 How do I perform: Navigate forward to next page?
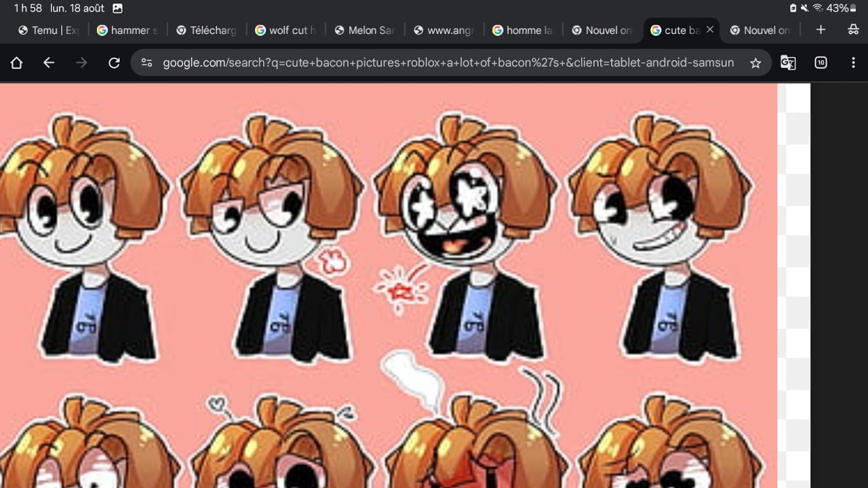[x=81, y=63]
